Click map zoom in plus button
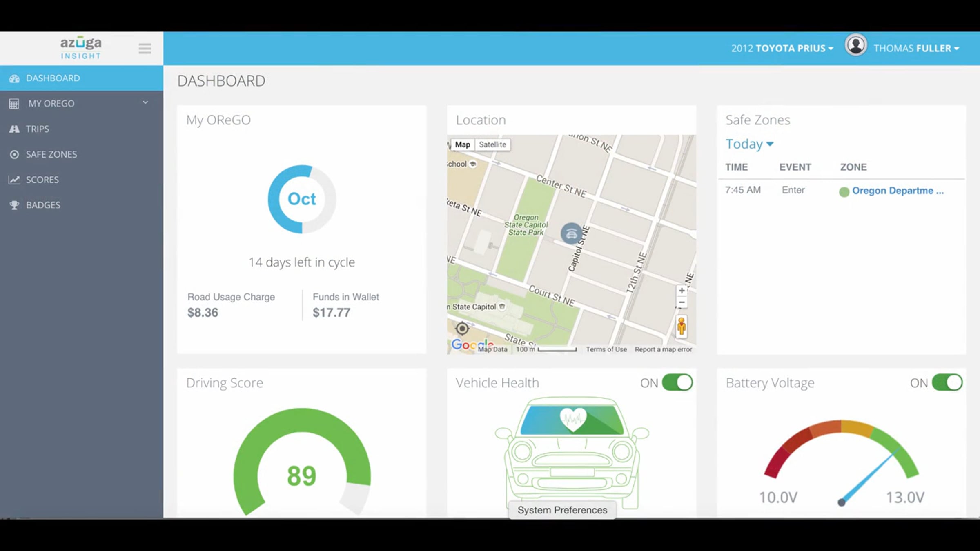The image size is (980, 551). coord(682,291)
